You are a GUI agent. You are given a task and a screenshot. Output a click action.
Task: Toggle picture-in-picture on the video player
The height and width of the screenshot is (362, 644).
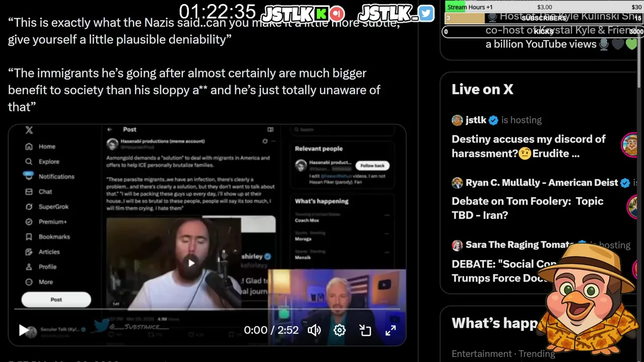(365, 330)
